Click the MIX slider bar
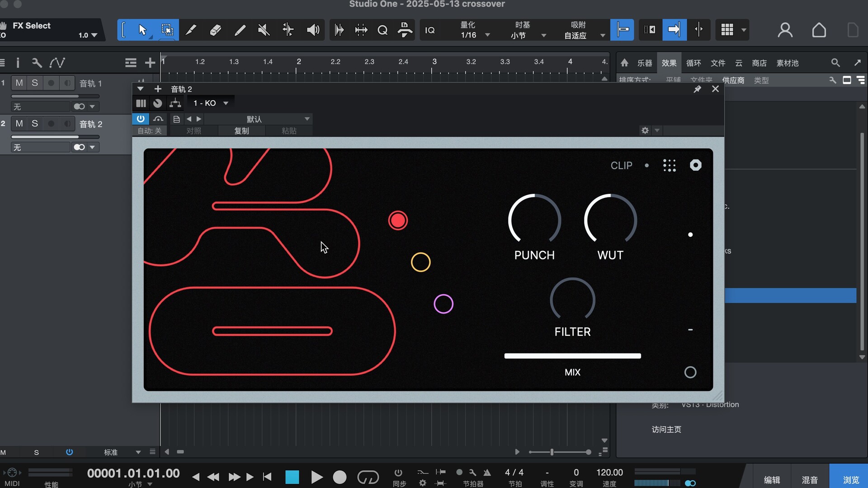This screenshot has width=868, height=488. click(x=572, y=356)
